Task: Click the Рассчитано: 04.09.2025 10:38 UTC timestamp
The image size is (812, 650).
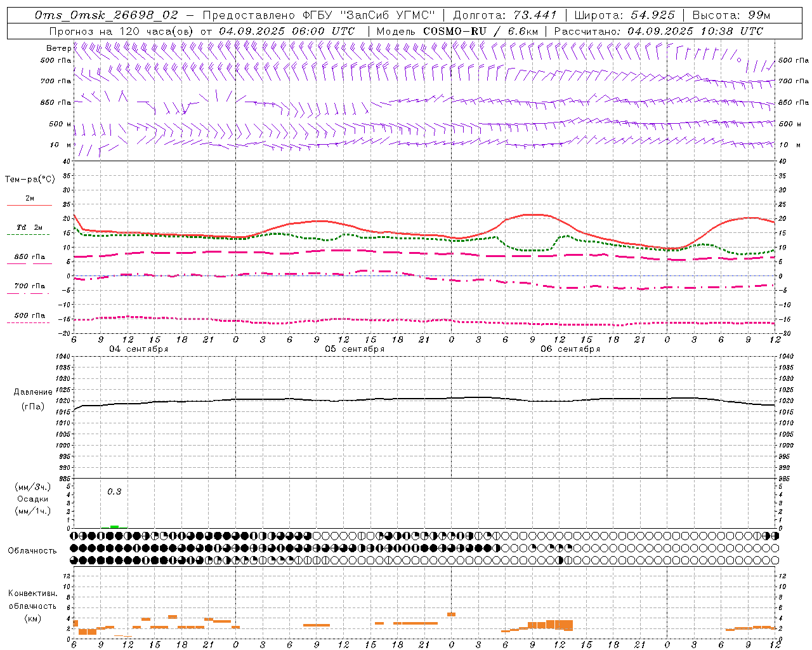Action: [658, 31]
